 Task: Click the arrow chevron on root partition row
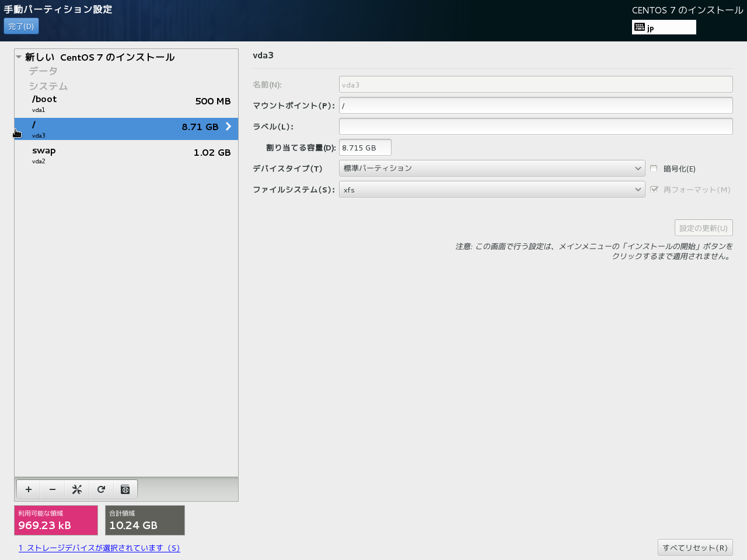coord(228,127)
